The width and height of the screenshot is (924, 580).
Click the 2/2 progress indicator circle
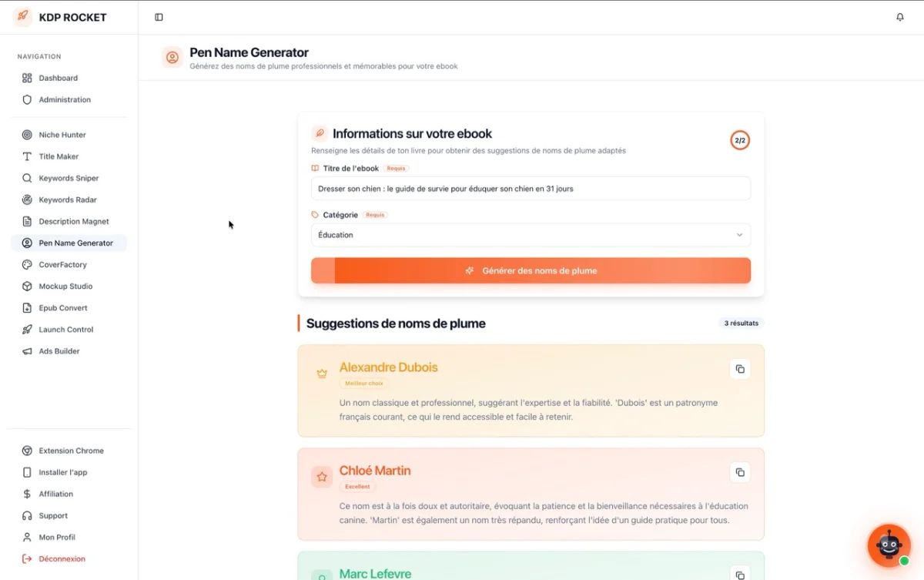740,140
